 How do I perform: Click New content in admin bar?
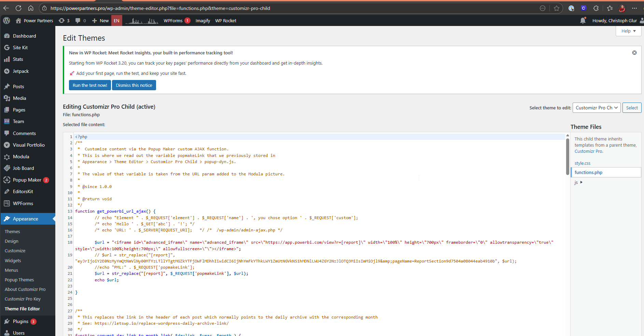tap(100, 21)
